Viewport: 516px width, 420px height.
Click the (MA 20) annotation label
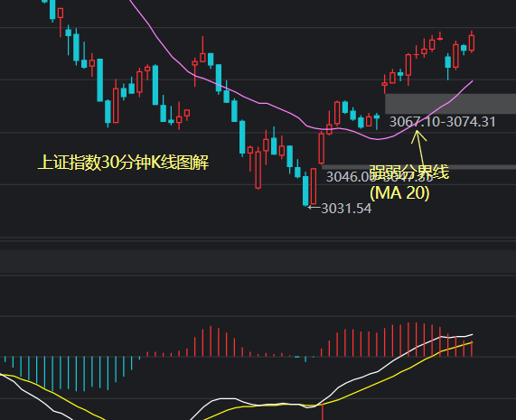399,192
